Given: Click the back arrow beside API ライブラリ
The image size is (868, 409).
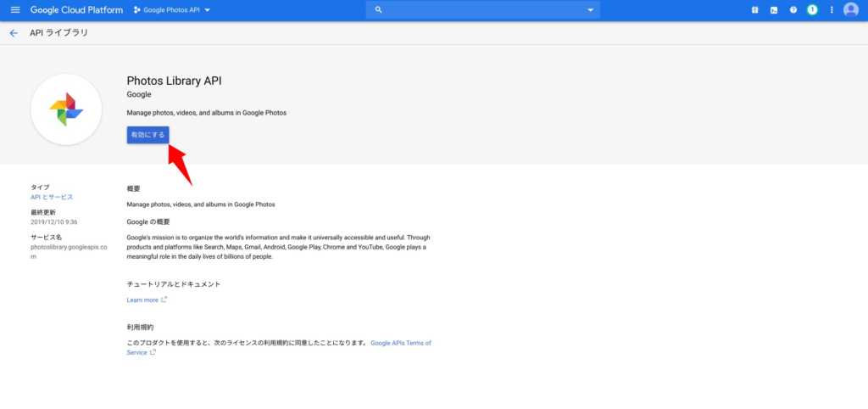Looking at the screenshot, I should coord(13,33).
